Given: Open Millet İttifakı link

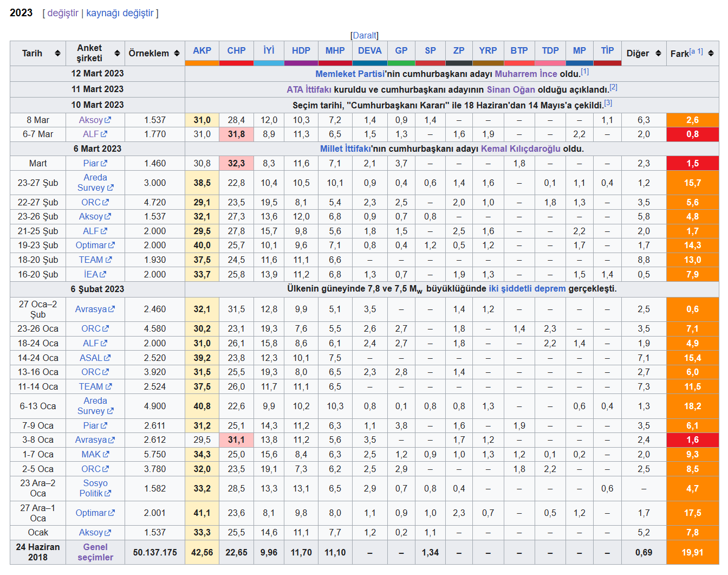Looking at the screenshot, I should pos(346,148).
